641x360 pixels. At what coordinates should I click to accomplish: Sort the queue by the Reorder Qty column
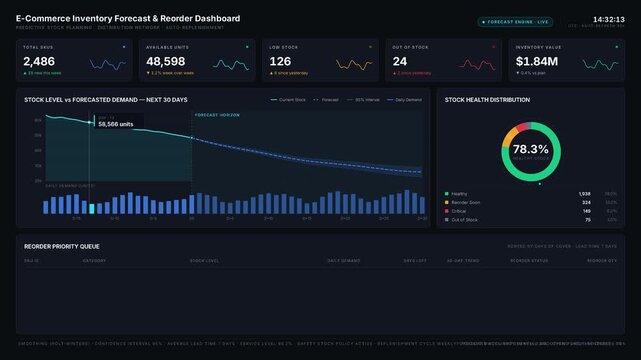[602, 261]
